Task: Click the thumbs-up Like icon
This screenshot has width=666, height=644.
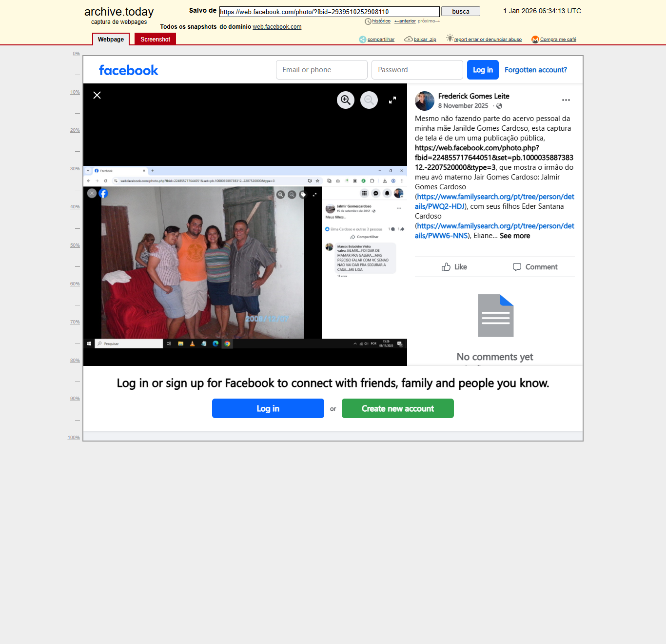Action: (446, 267)
